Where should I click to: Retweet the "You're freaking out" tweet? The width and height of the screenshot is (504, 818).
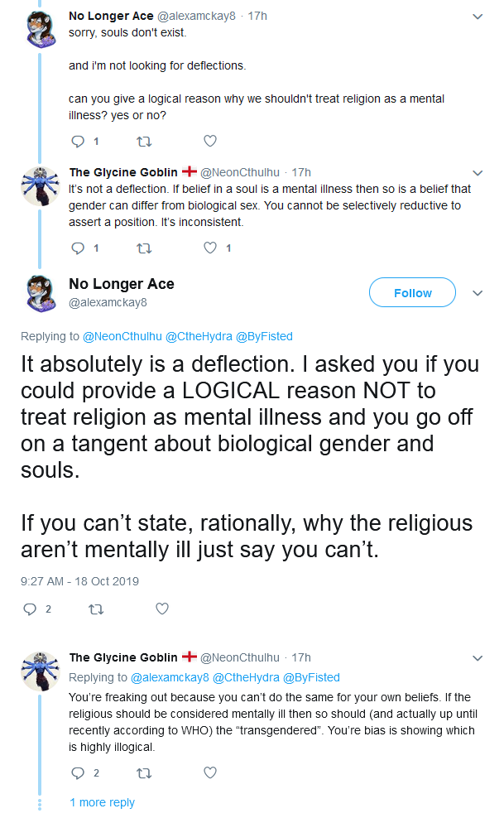click(144, 773)
